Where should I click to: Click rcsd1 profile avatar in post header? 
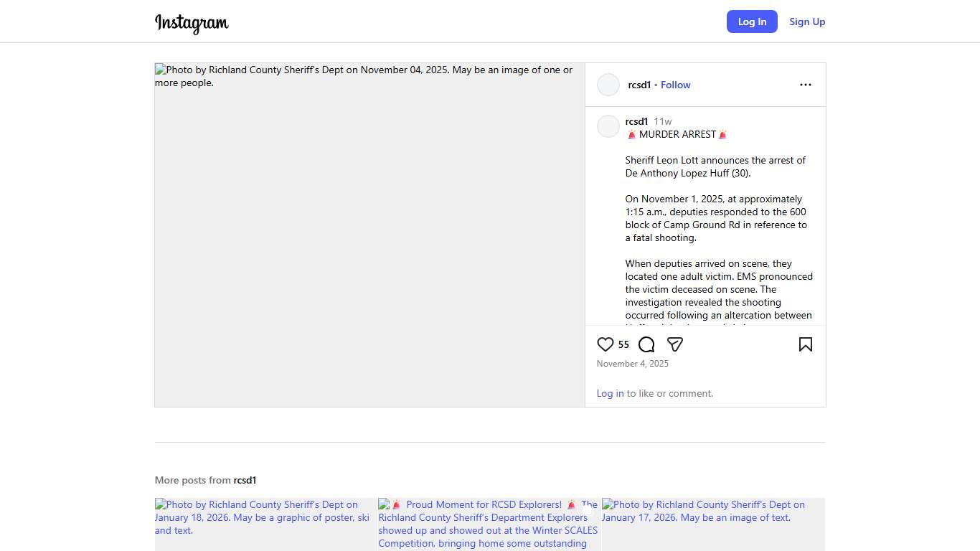click(608, 85)
